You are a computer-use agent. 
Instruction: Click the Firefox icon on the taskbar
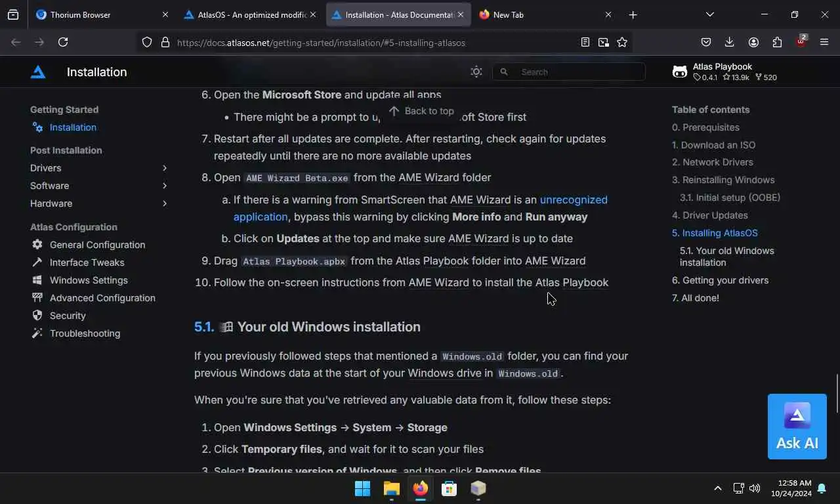click(420, 488)
